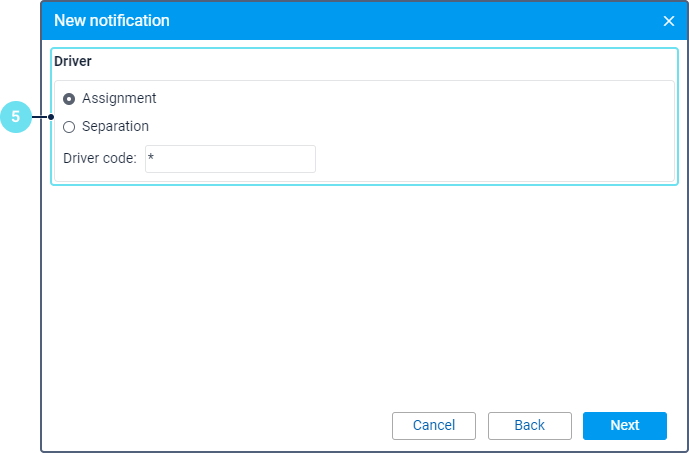
Task: Click the Driver section heading
Action: click(73, 61)
